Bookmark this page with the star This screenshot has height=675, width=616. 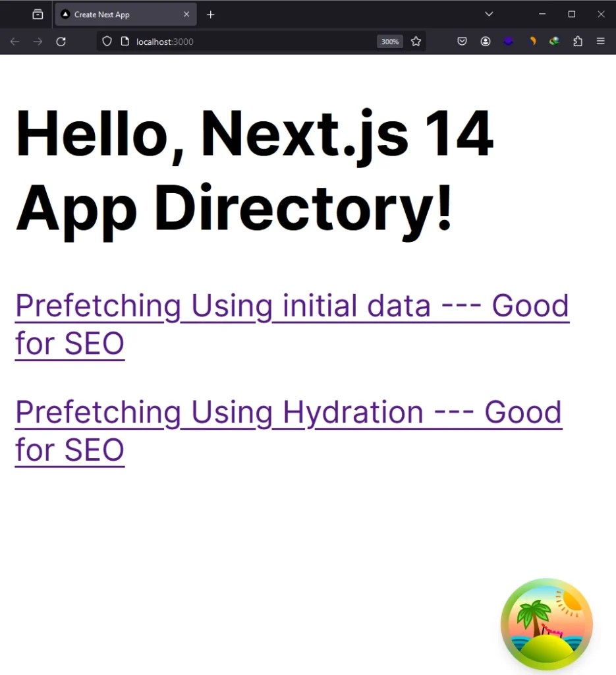click(416, 41)
